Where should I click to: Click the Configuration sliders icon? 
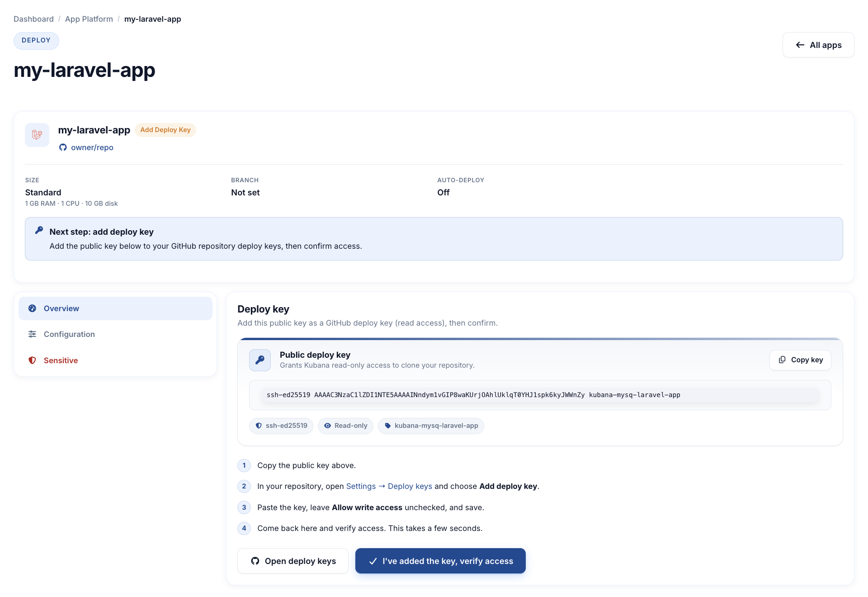point(32,334)
